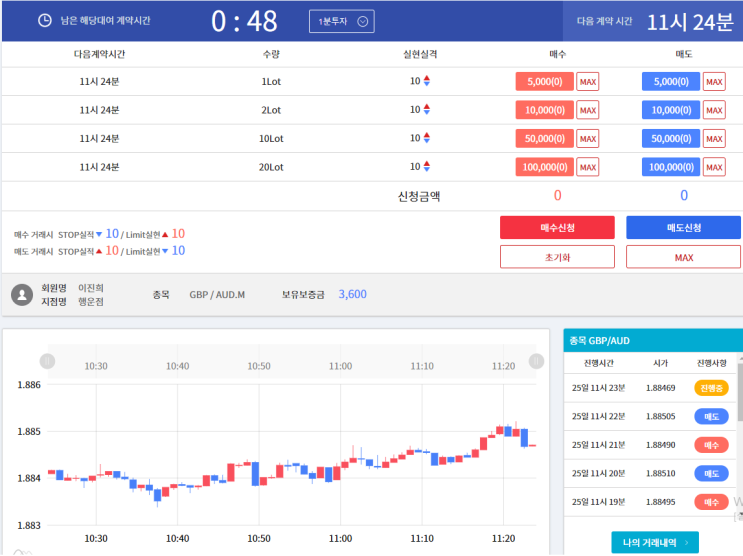Click the 매도 badge in the 11시 20분 row
The image size is (743, 556).
(711, 474)
